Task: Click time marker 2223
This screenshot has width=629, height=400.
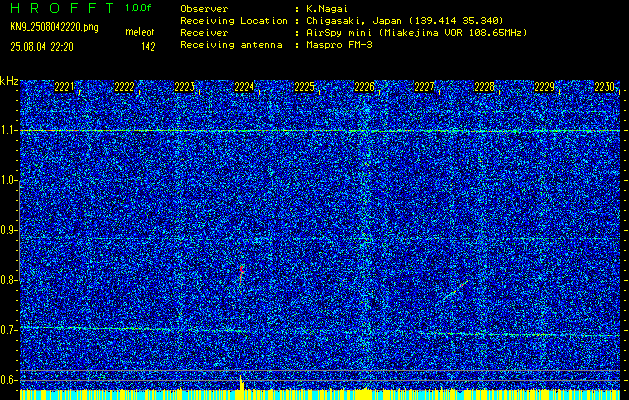Action: [184, 87]
